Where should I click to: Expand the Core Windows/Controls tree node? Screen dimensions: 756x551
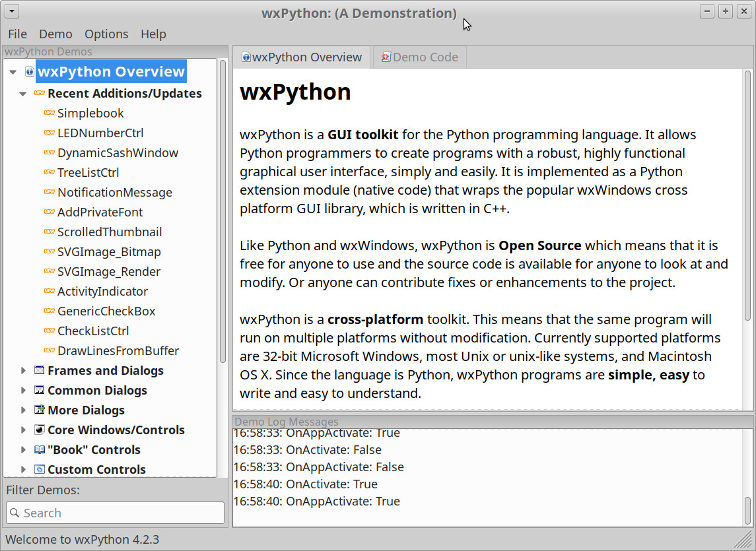(24, 430)
